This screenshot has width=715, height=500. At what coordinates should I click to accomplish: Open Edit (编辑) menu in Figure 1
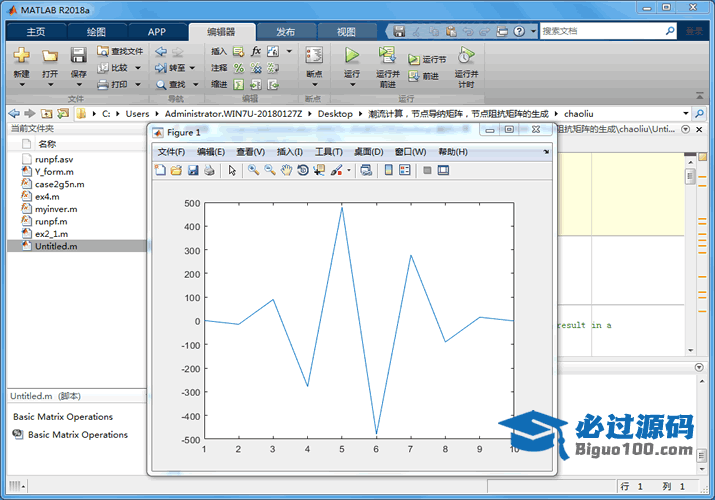coord(211,152)
